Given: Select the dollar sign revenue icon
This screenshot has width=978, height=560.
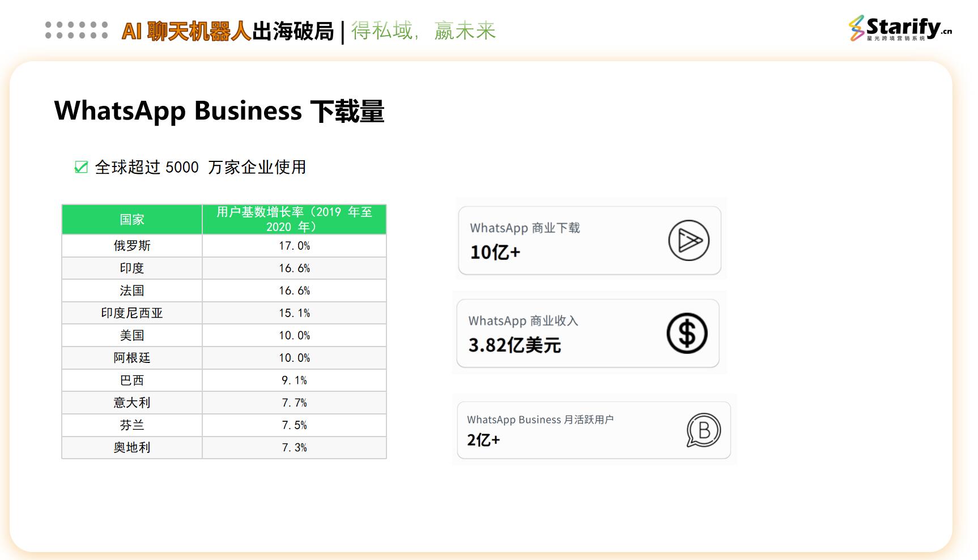Looking at the screenshot, I should click(x=687, y=334).
